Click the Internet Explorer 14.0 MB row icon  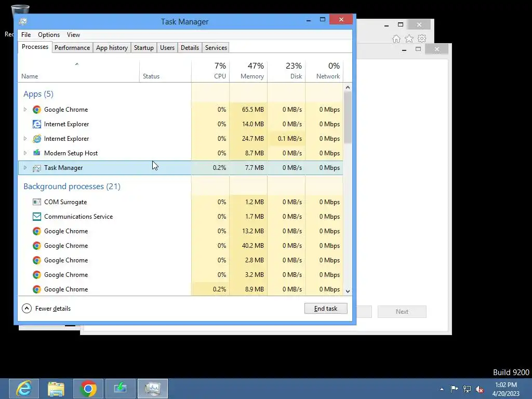coord(37,124)
